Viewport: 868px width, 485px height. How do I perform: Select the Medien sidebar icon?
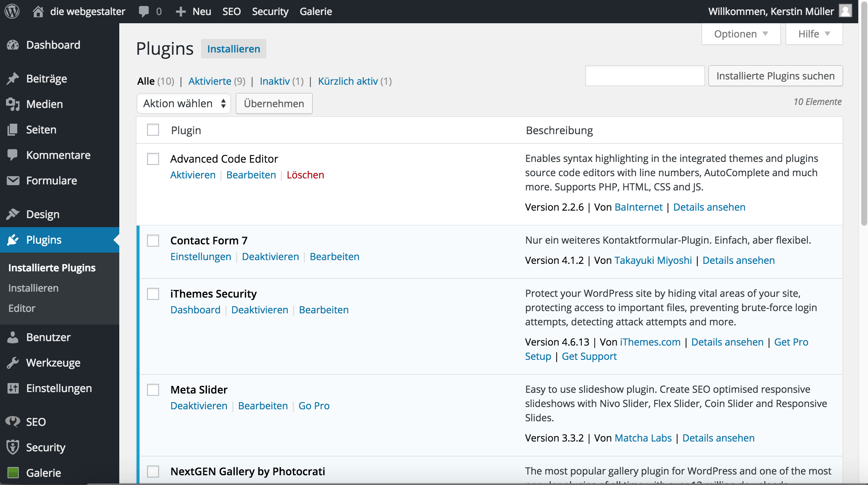(x=13, y=104)
